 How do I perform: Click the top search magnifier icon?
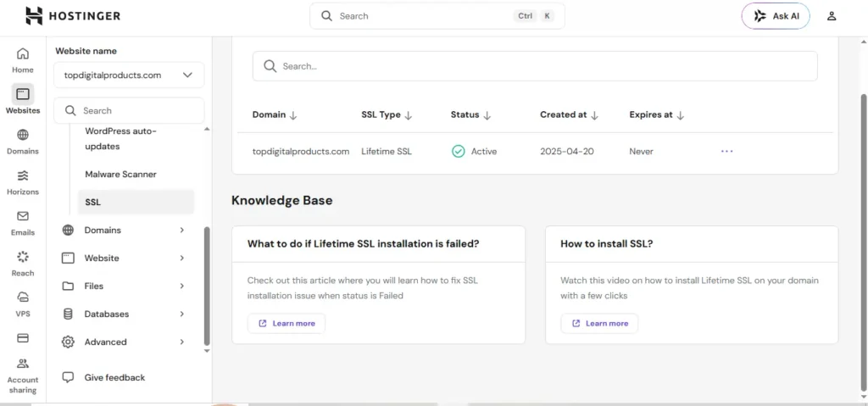coord(327,16)
